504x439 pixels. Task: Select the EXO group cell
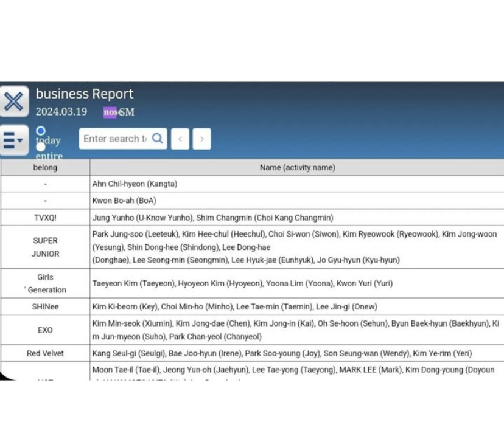click(45, 330)
